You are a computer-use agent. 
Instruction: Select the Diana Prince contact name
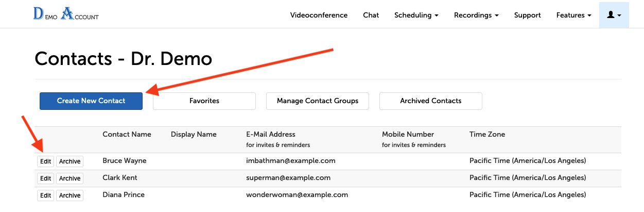coord(124,194)
